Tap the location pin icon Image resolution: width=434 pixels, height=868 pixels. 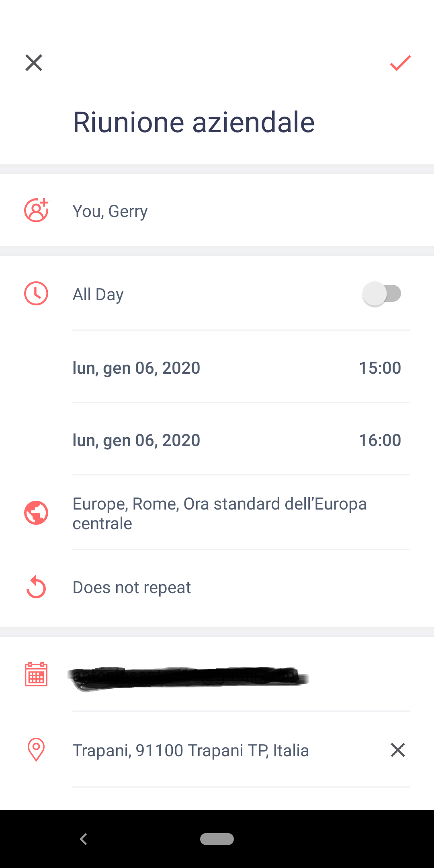point(36,750)
